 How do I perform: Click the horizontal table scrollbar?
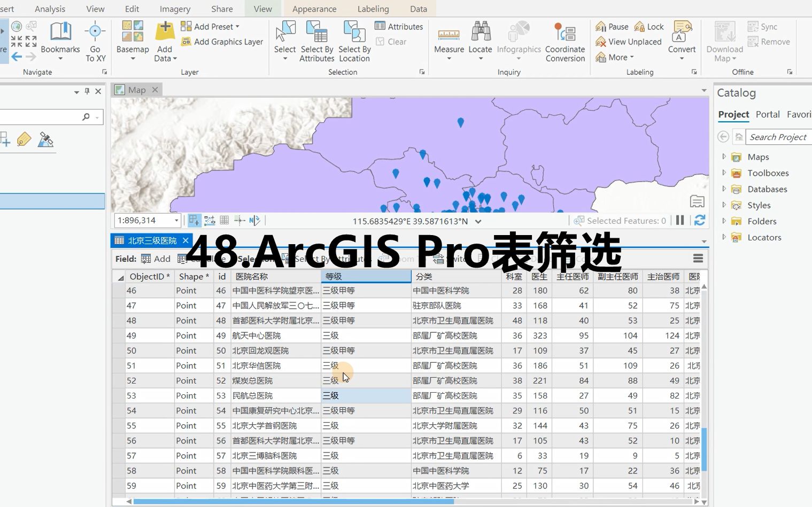(293, 501)
